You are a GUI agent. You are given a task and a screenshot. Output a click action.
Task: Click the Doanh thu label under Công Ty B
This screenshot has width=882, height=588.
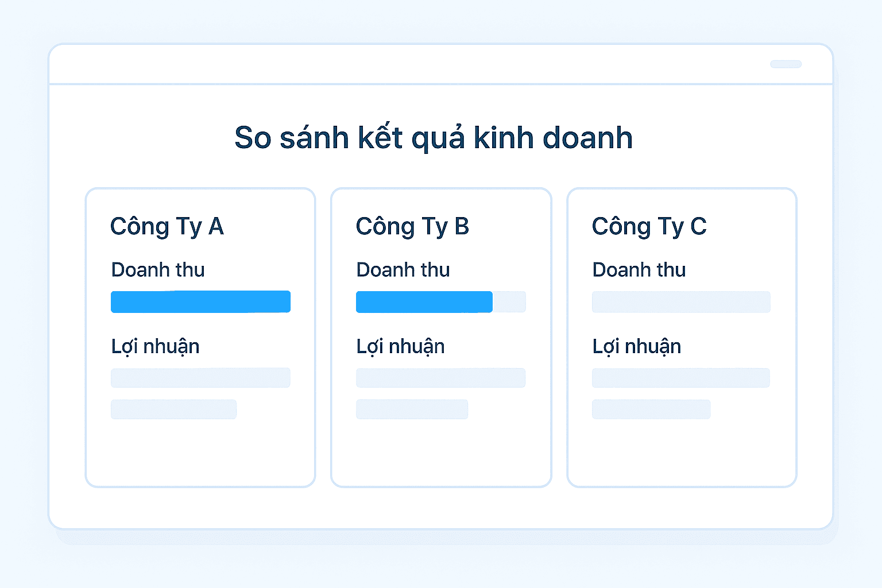[x=403, y=270]
